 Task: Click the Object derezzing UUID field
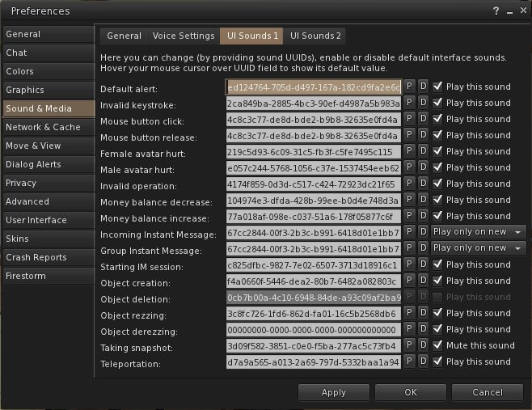click(314, 329)
